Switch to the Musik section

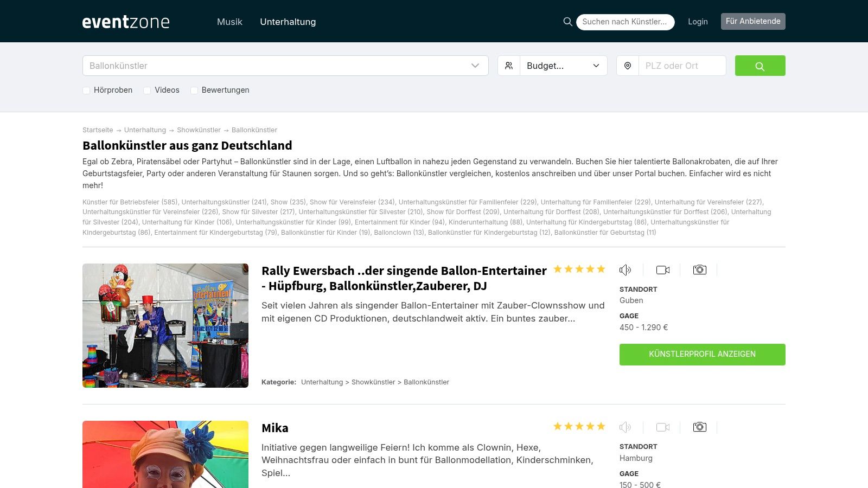[x=229, y=22]
